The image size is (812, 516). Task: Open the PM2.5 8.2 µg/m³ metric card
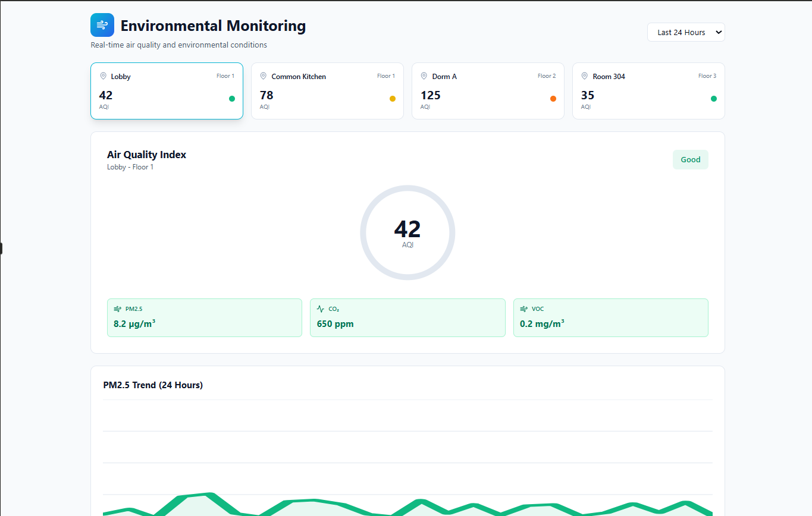click(205, 317)
